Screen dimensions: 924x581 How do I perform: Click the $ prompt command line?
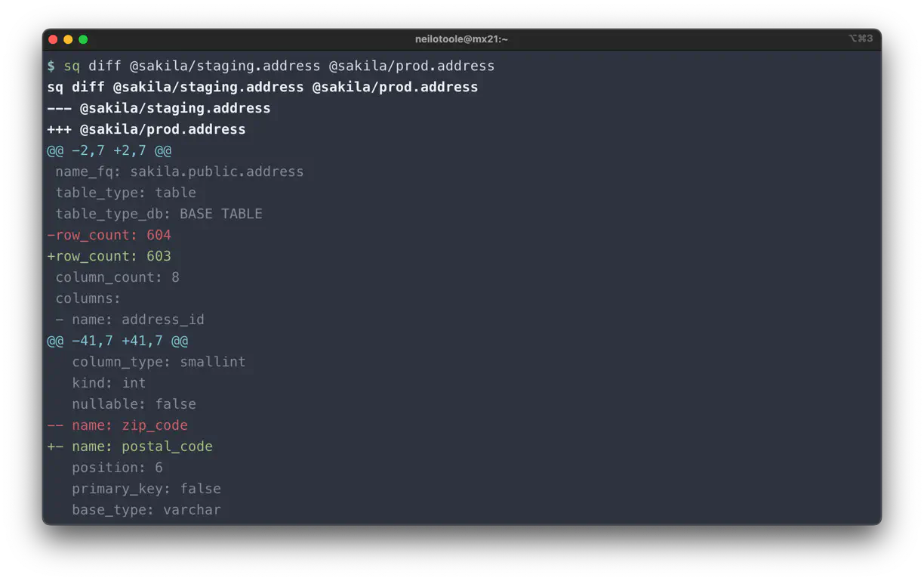(270, 66)
